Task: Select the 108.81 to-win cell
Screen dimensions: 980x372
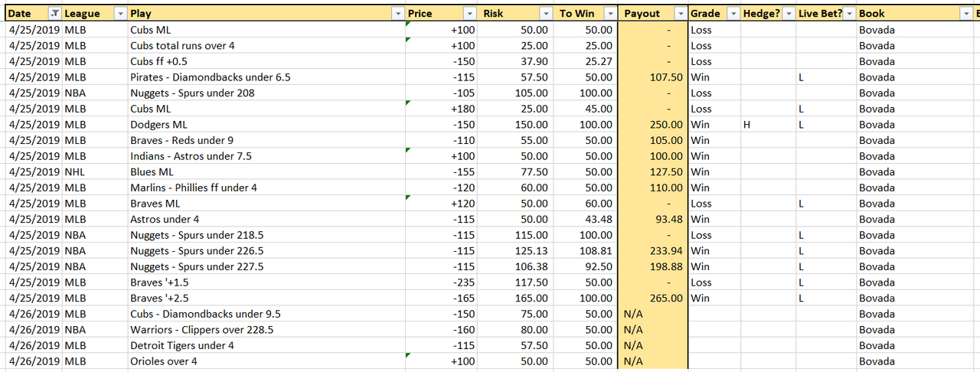Action: pyautogui.click(x=585, y=251)
